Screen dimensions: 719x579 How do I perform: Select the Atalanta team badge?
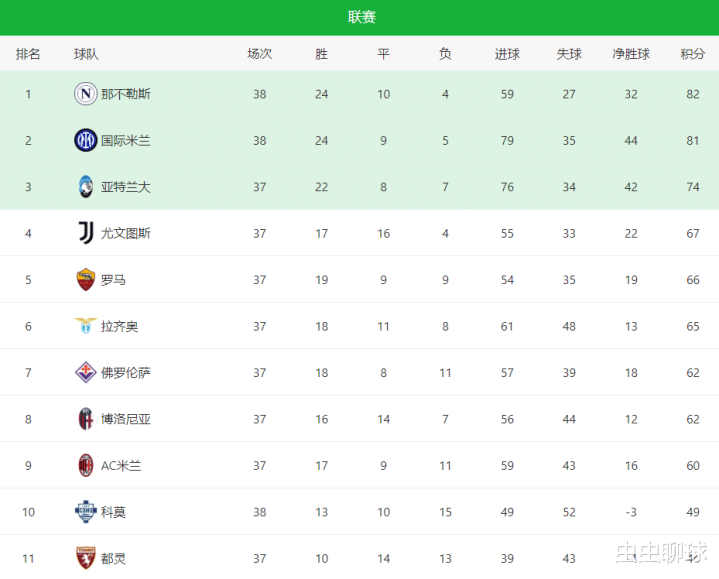[86, 187]
